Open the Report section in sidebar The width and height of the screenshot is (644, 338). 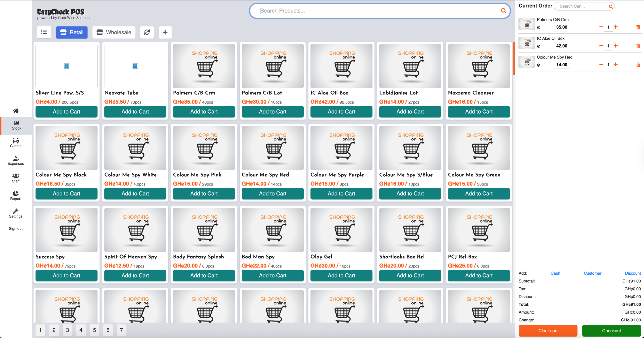[16, 196]
